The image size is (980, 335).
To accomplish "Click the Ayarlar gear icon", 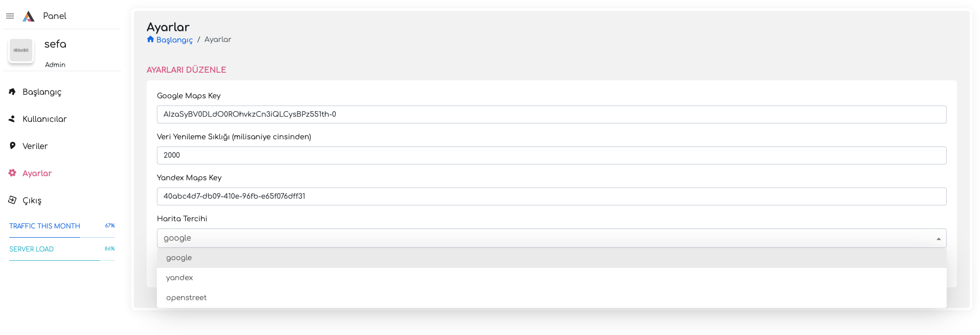I will click(x=12, y=173).
